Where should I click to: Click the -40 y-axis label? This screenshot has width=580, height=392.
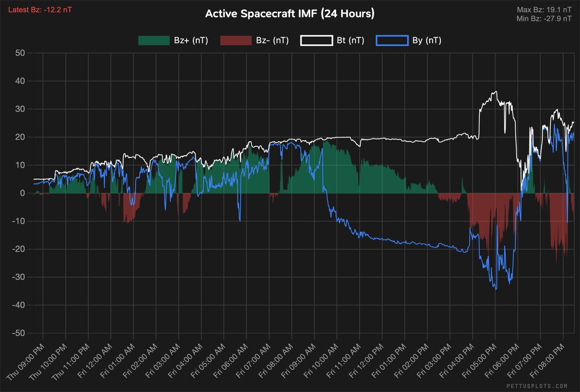coord(19,305)
